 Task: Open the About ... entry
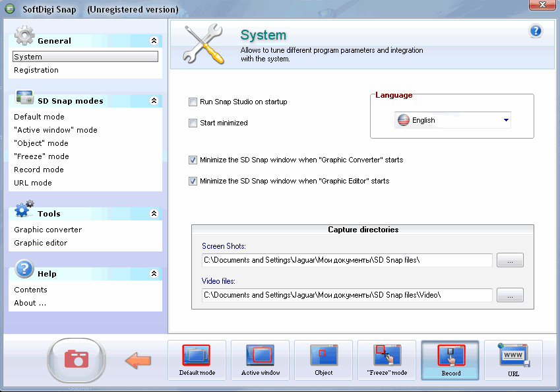[x=30, y=303]
